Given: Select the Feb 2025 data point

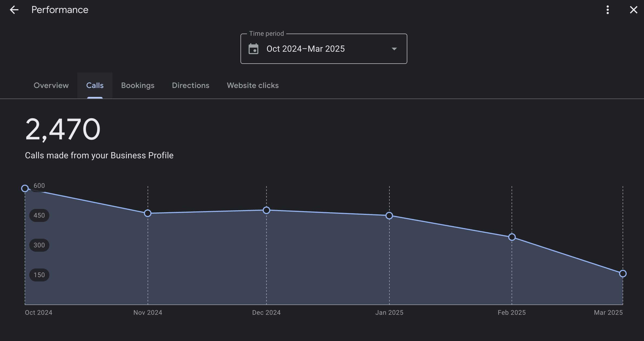Looking at the screenshot, I should click(512, 237).
